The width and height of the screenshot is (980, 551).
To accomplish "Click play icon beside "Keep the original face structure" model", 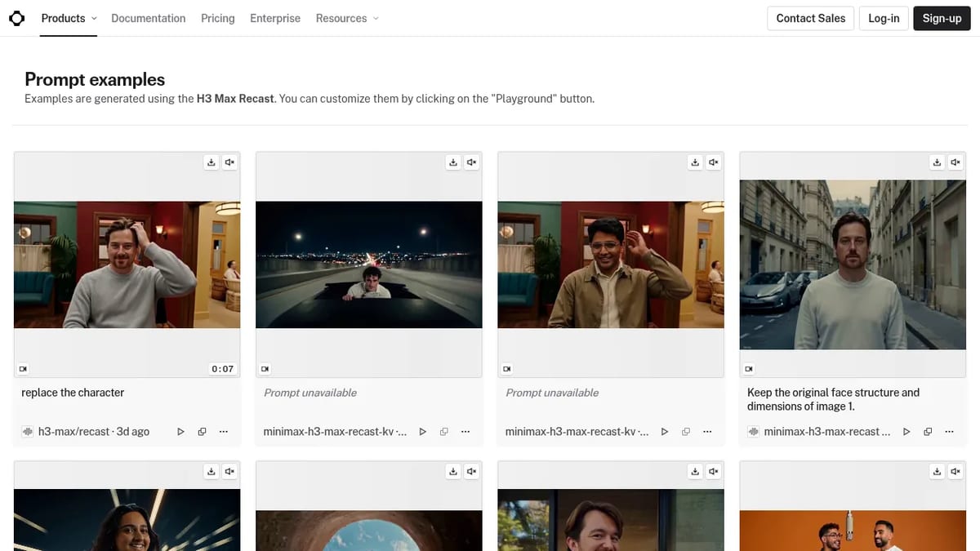I will point(906,432).
